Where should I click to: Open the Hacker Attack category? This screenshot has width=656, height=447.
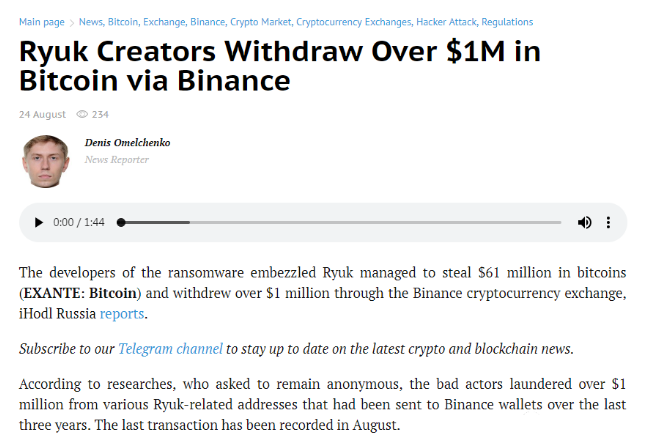tap(446, 22)
